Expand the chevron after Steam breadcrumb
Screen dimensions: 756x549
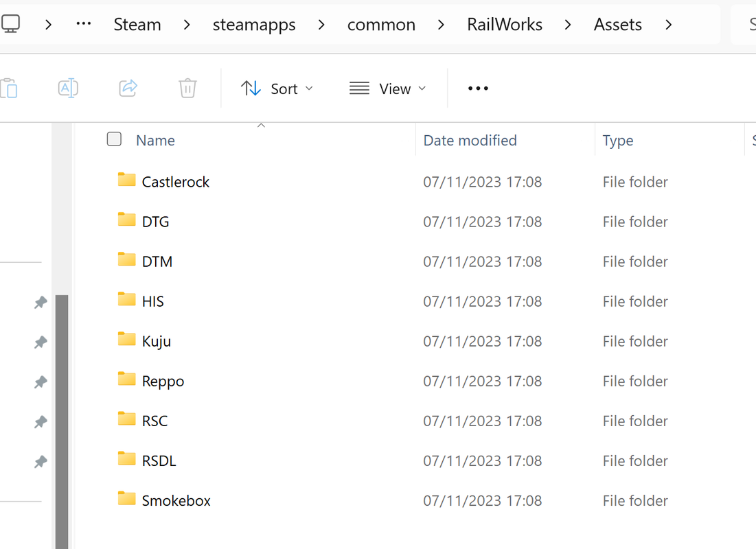click(187, 24)
